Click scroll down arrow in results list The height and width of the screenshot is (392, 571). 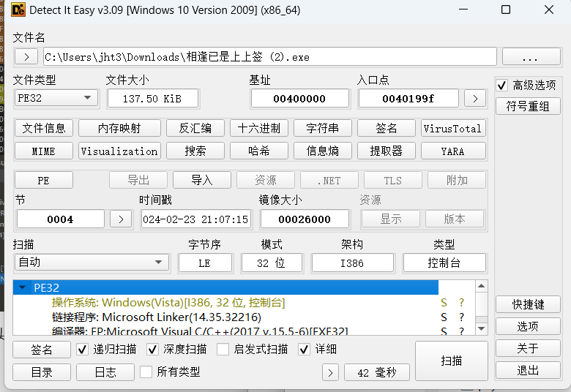coord(482,328)
